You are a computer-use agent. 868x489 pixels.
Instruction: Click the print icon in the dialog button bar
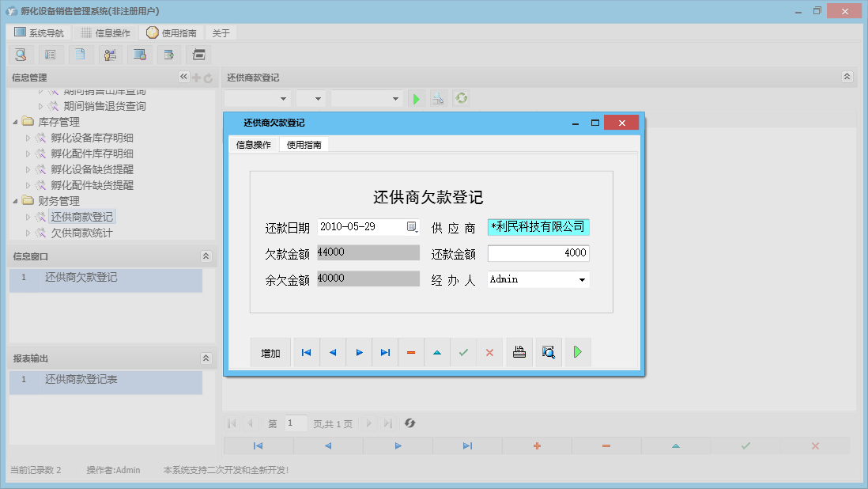pyautogui.click(x=519, y=352)
